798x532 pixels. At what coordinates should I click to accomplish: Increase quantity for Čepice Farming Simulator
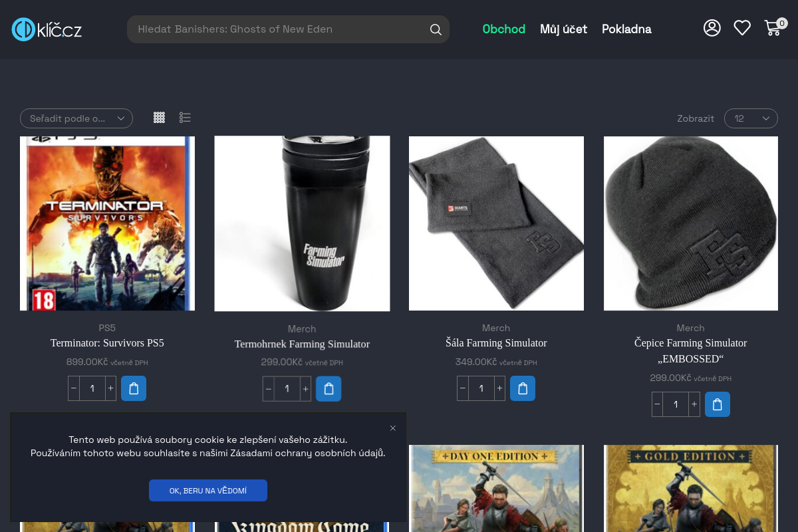(694, 404)
